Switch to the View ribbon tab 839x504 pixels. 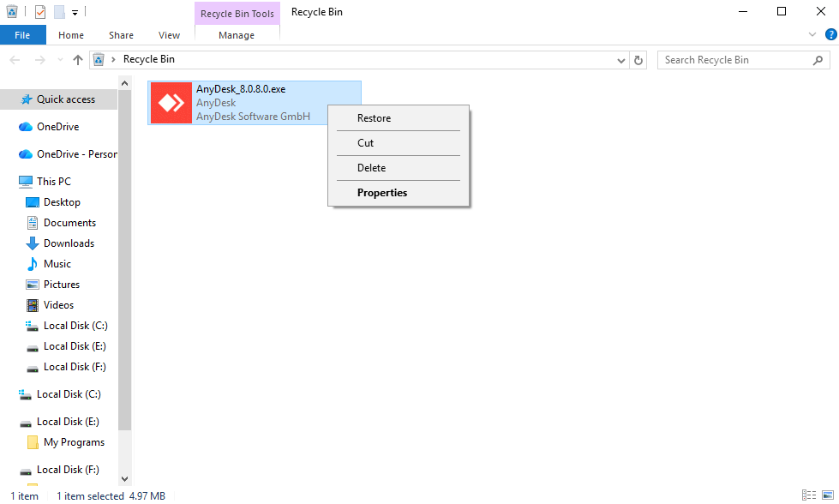tap(169, 35)
